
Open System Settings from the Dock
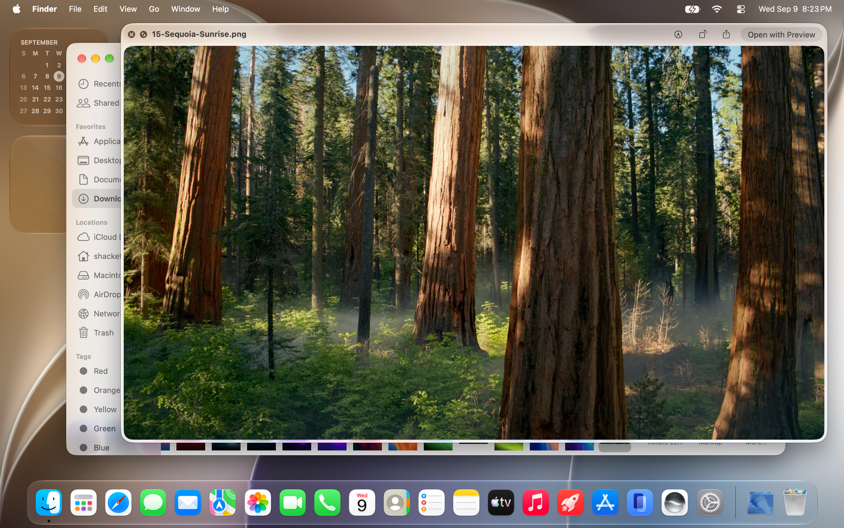tap(709, 503)
